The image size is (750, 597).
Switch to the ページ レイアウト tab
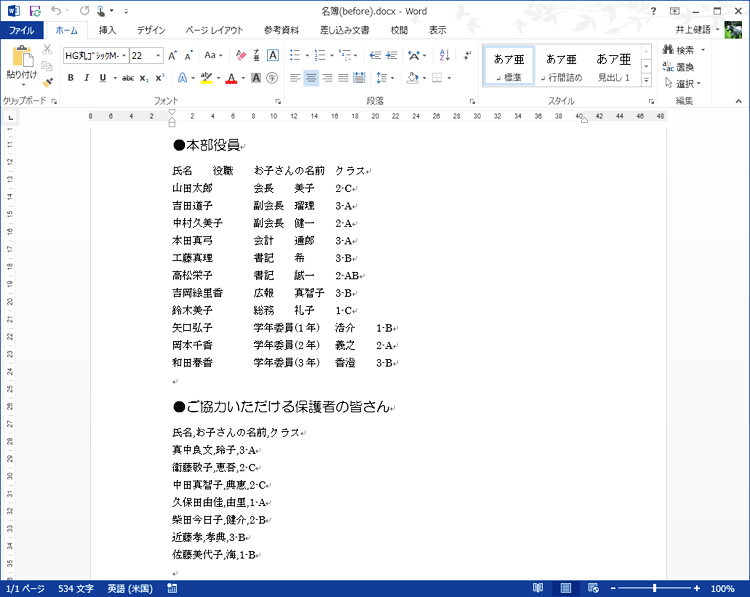(215, 30)
